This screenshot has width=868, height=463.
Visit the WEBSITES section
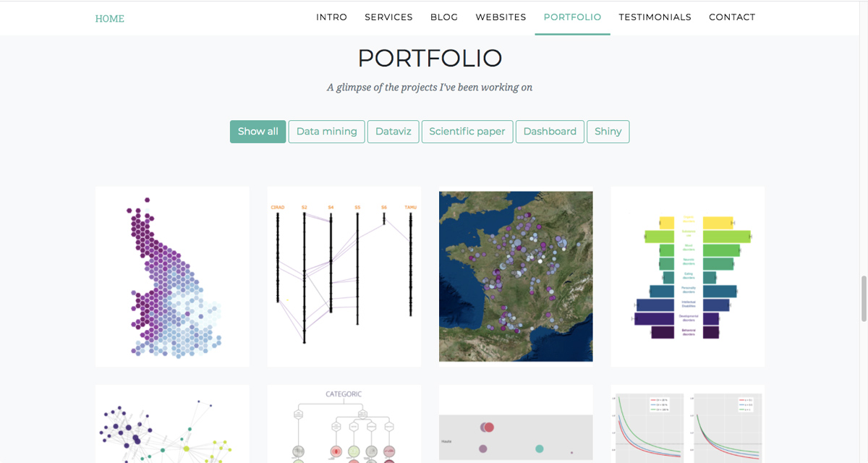click(501, 17)
